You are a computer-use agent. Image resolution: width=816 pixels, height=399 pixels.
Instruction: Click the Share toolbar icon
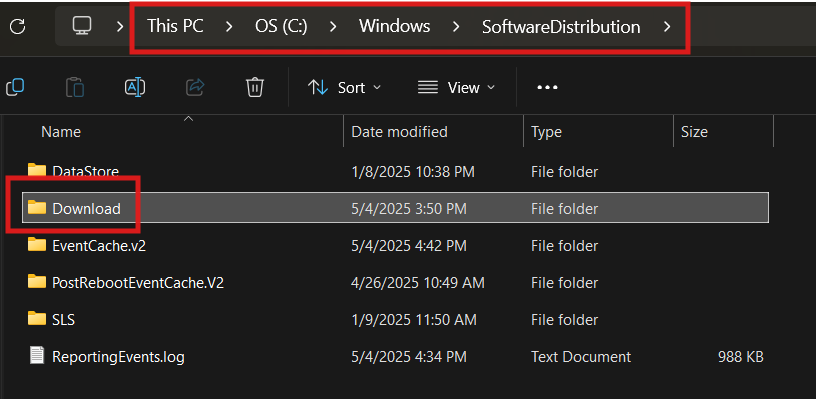[x=195, y=87]
